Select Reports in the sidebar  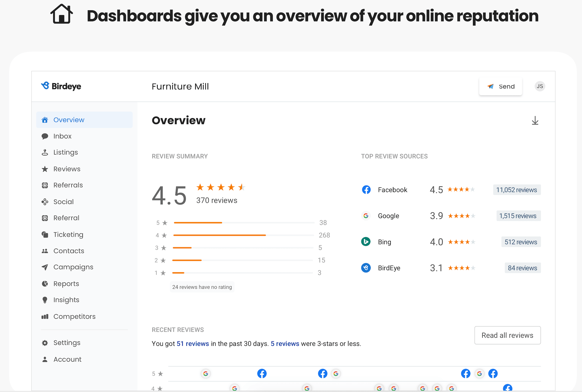[84, 284]
